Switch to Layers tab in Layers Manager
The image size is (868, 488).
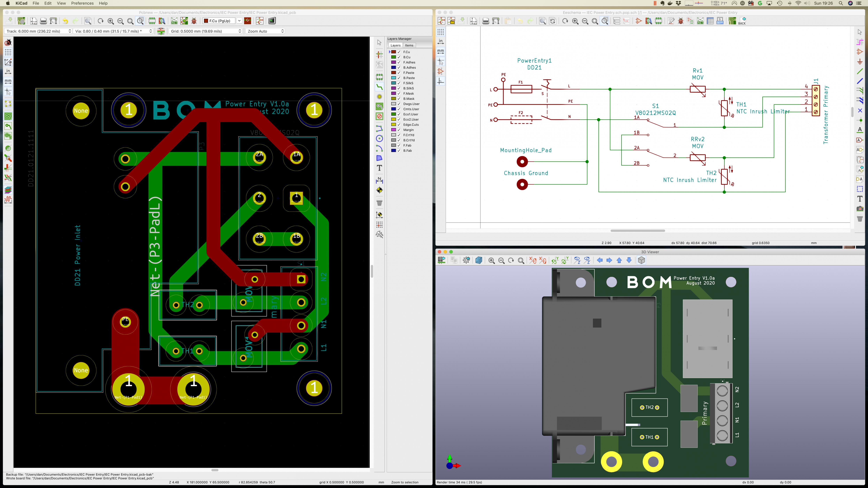tap(396, 45)
